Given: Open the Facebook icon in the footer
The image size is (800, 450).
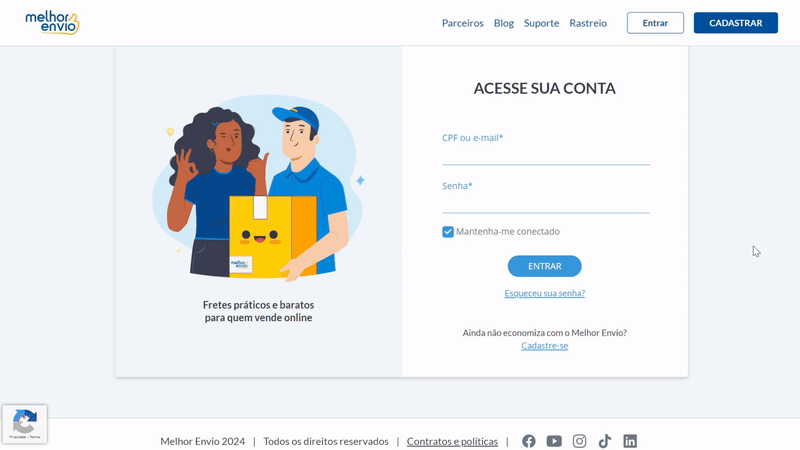Looking at the screenshot, I should (x=529, y=441).
